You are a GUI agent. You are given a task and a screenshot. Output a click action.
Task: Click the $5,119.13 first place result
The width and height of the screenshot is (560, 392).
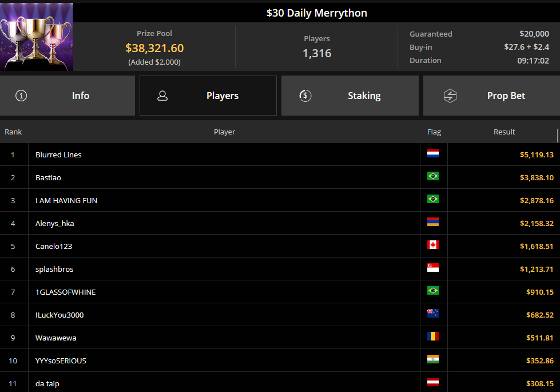(x=537, y=155)
